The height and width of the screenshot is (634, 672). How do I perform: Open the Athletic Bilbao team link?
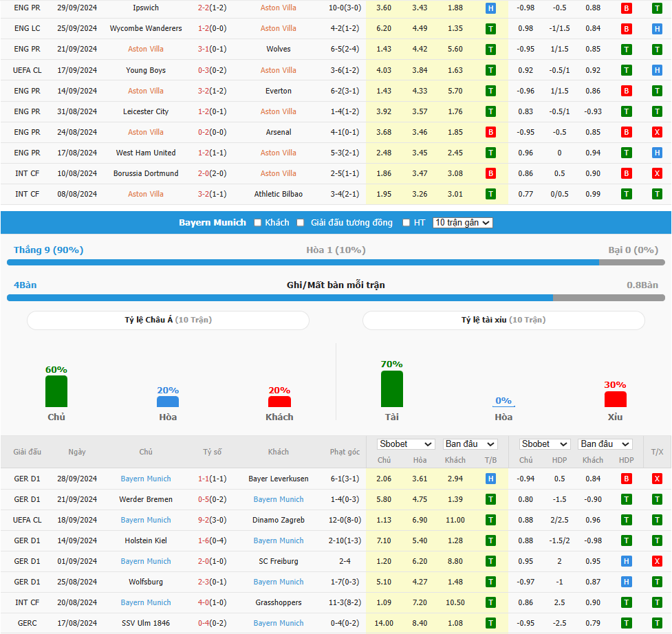click(x=279, y=194)
